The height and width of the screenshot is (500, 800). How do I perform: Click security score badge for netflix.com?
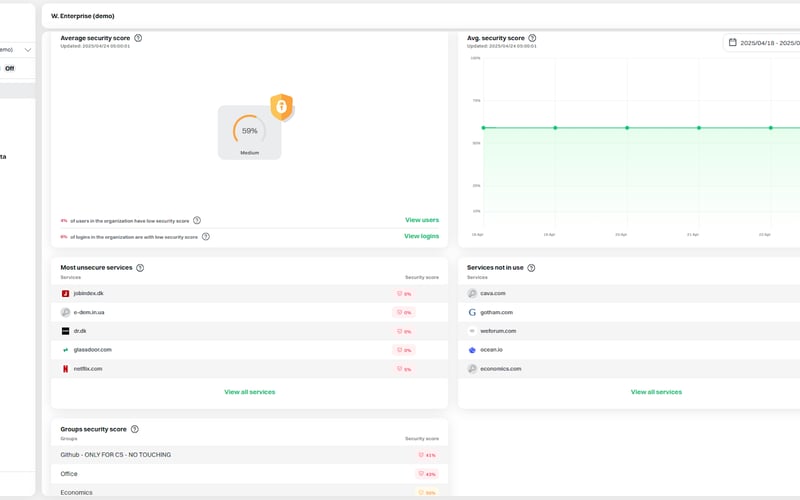[404, 369]
